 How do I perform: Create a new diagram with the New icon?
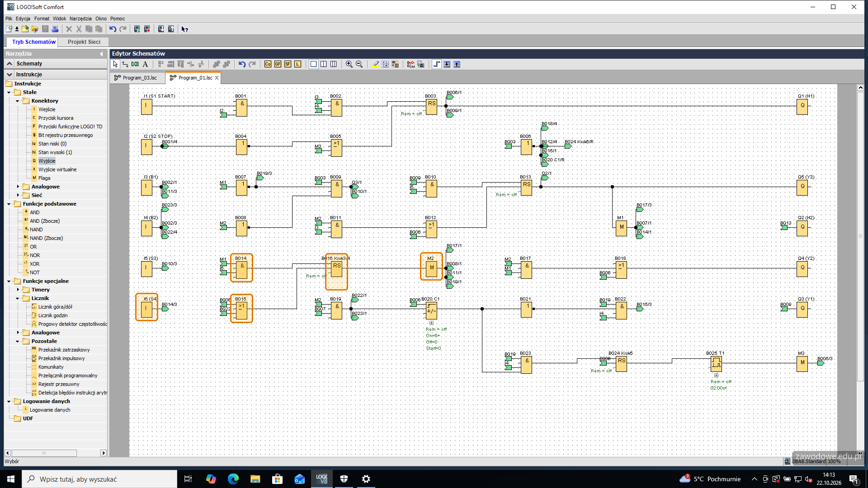(x=9, y=29)
